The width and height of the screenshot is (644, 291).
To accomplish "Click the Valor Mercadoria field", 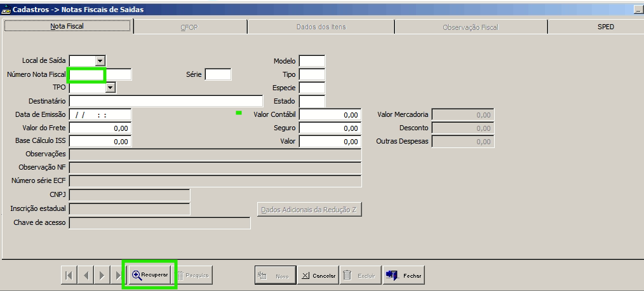I will (463, 114).
